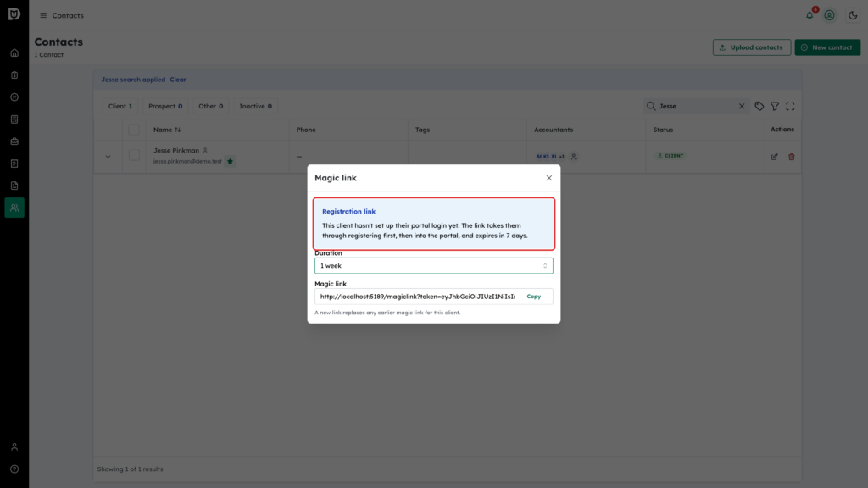The image size is (868, 488).
Task: Switch to the Prospect 0 tab
Action: pos(165,106)
